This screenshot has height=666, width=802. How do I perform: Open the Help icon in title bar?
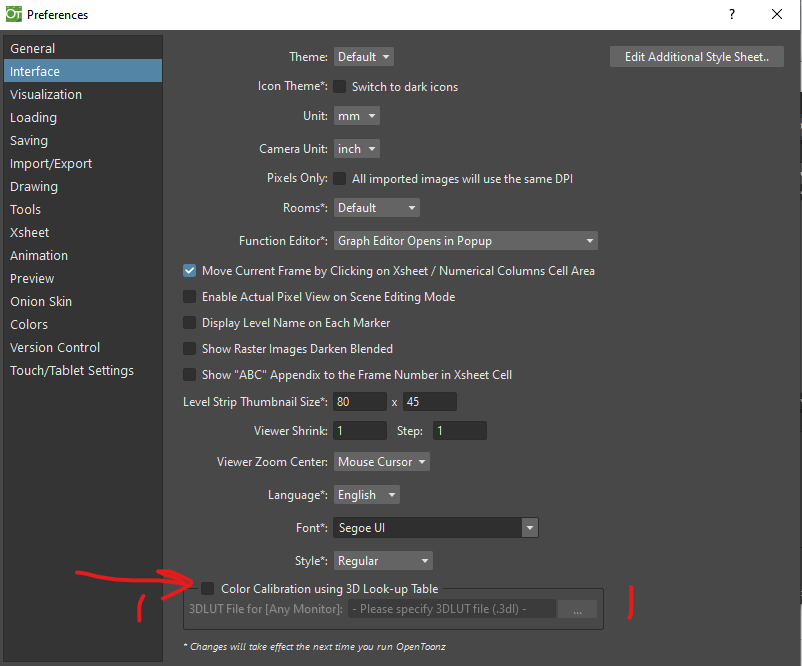731,14
